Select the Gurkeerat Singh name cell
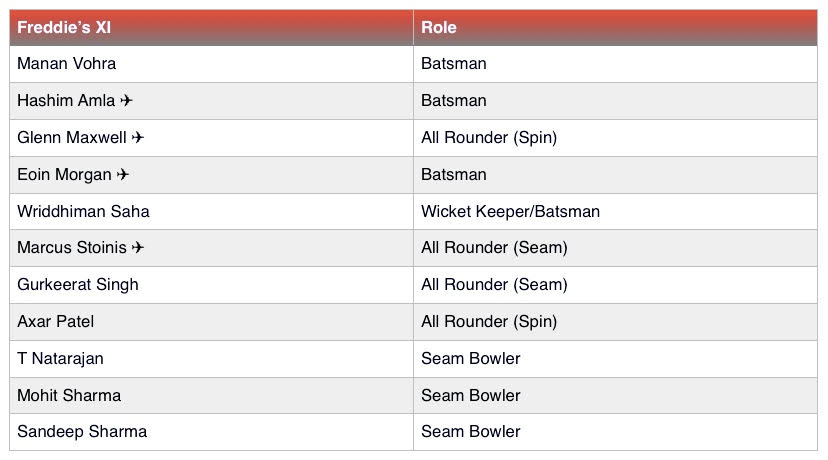Viewport: 828px width, 460px height. [211, 285]
